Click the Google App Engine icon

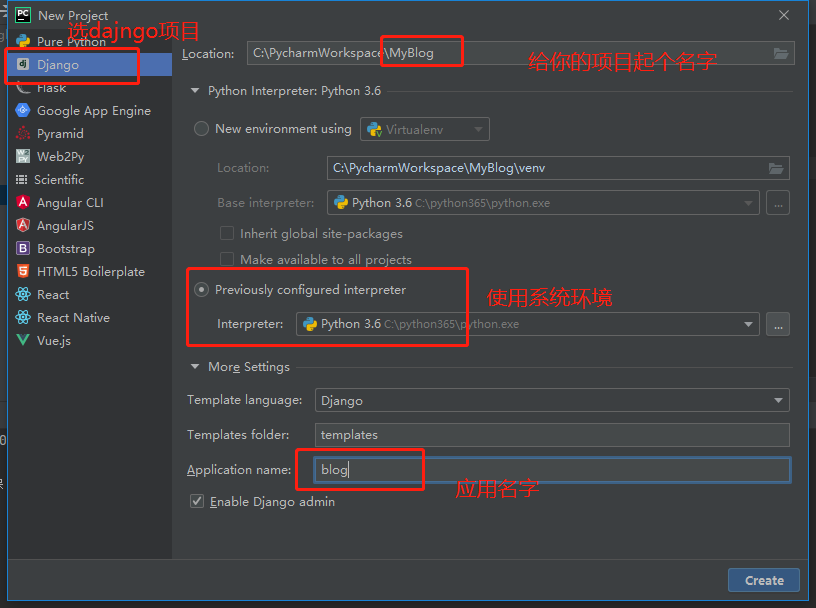coord(23,110)
